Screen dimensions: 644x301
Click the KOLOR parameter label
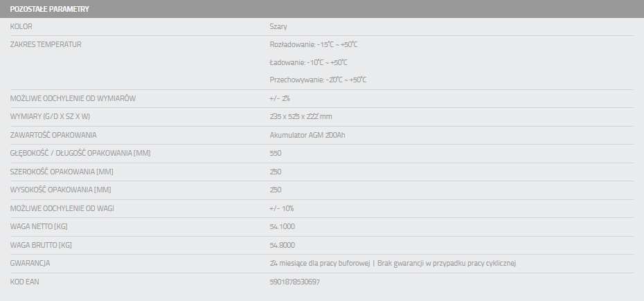pos(21,26)
